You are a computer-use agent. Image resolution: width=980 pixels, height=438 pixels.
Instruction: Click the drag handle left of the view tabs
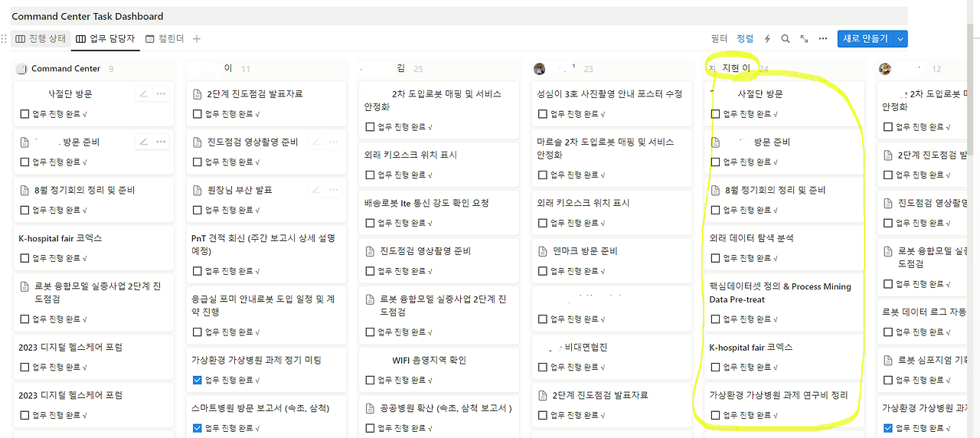click(x=5, y=38)
